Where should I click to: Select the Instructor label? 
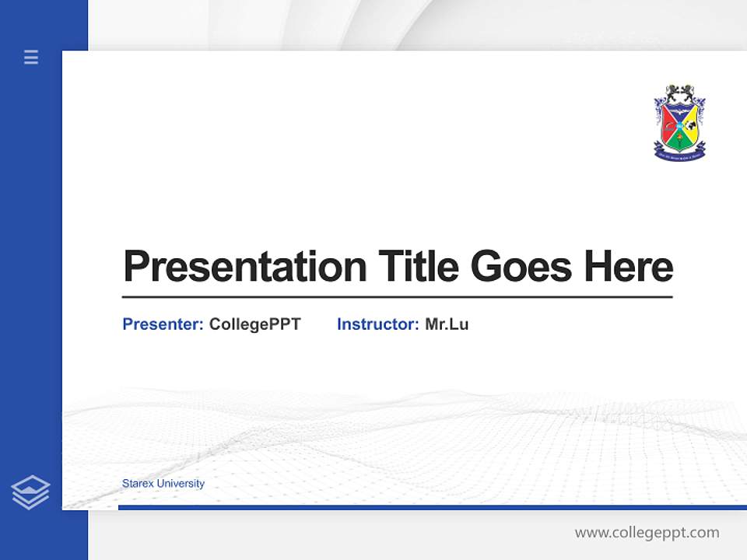[x=376, y=324]
